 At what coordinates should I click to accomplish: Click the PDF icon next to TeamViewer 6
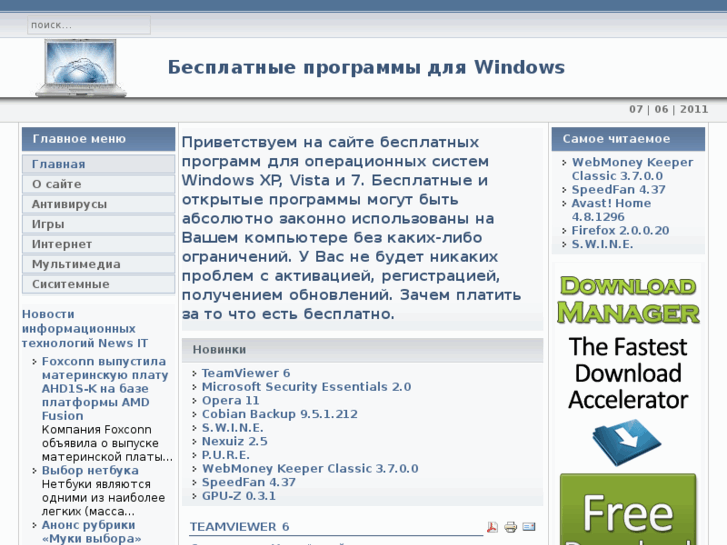(492, 527)
